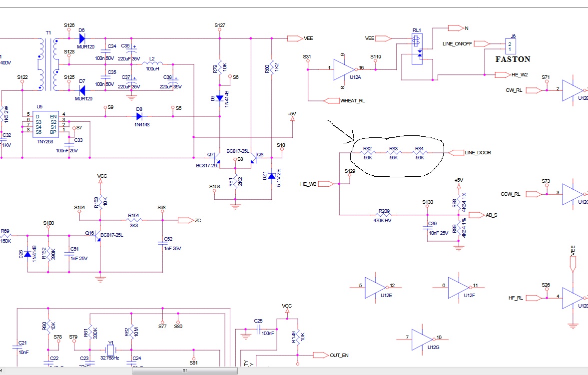Click test point S129 label
This screenshot has height=375, width=588.
coord(350,171)
